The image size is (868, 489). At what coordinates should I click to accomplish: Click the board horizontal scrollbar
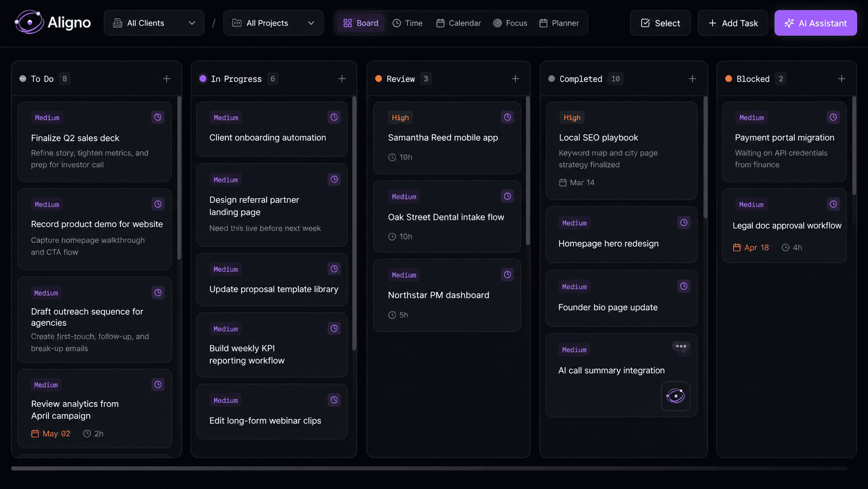point(429,468)
